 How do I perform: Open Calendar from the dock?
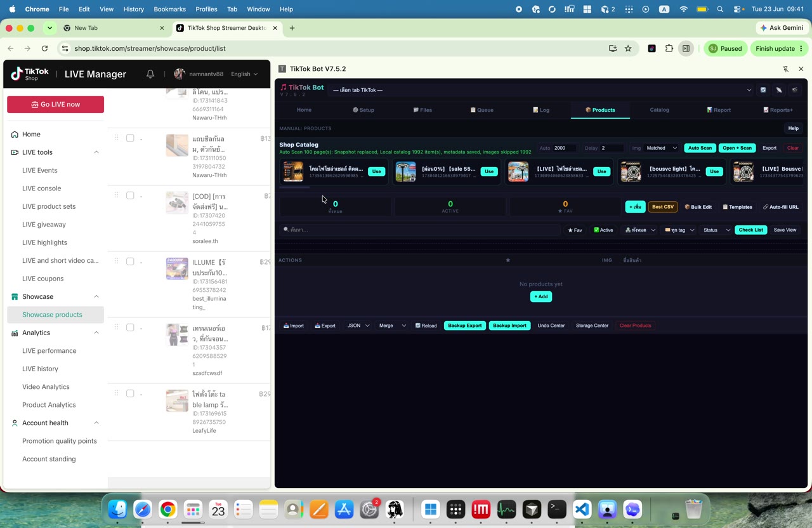(x=218, y=509)
